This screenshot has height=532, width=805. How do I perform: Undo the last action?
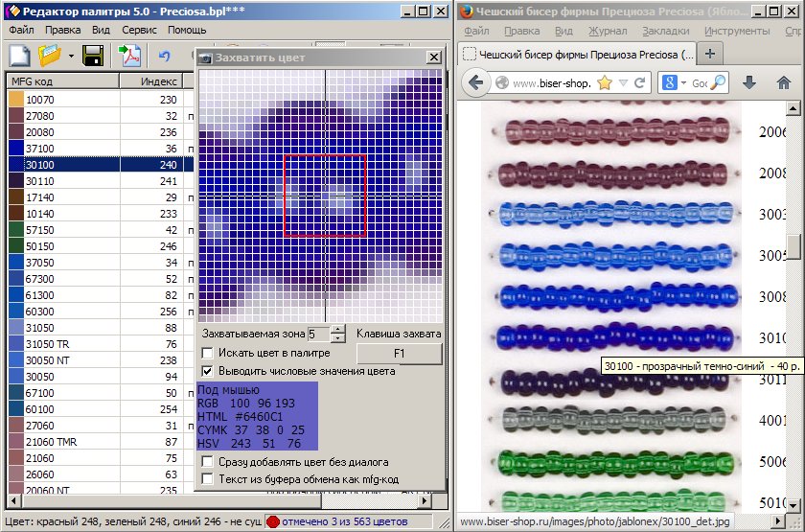[164, 57]
